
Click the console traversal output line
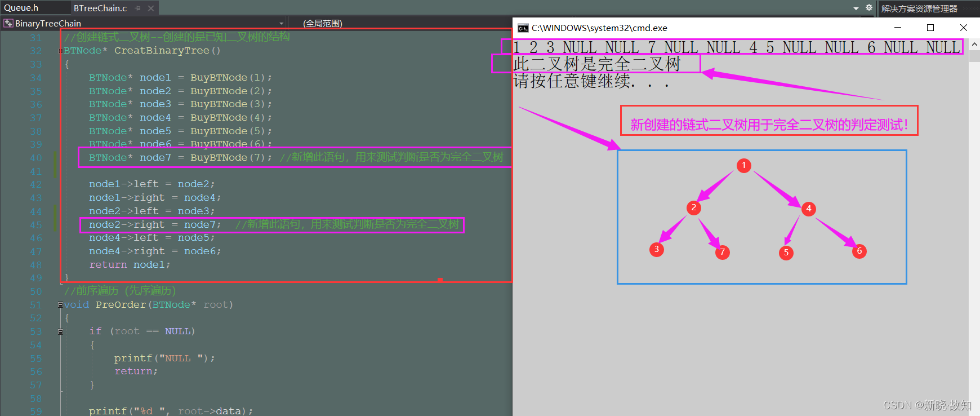click(737, 47)
